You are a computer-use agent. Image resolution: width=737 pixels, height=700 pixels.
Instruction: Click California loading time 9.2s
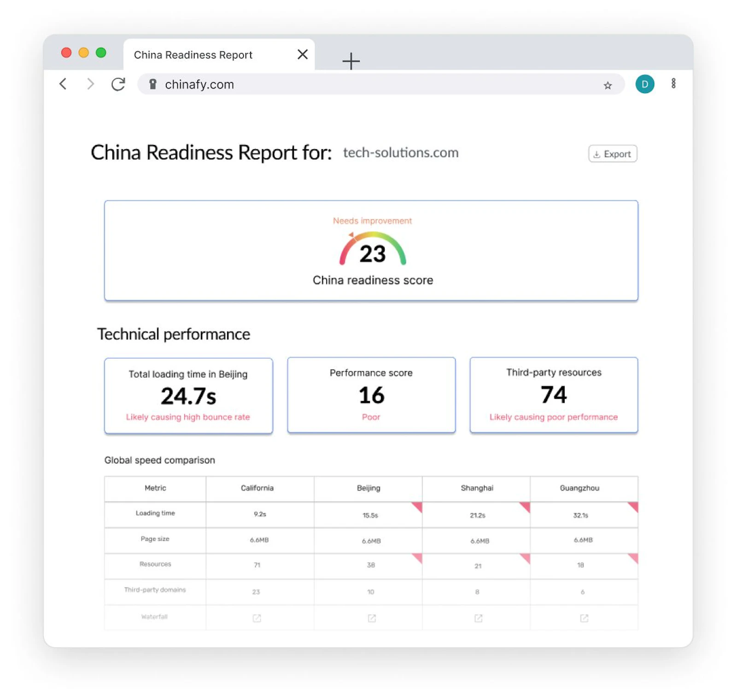click(x=260, y=514)
